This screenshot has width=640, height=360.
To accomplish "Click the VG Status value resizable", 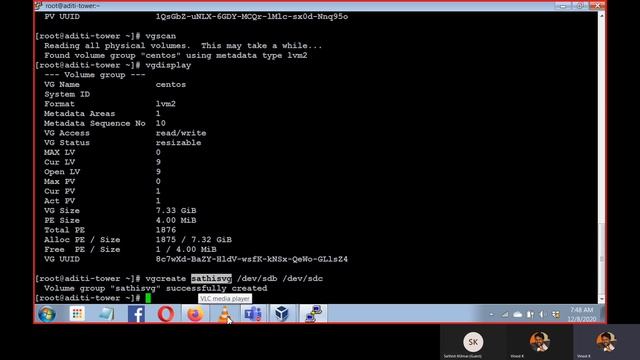I will point(178,143).
